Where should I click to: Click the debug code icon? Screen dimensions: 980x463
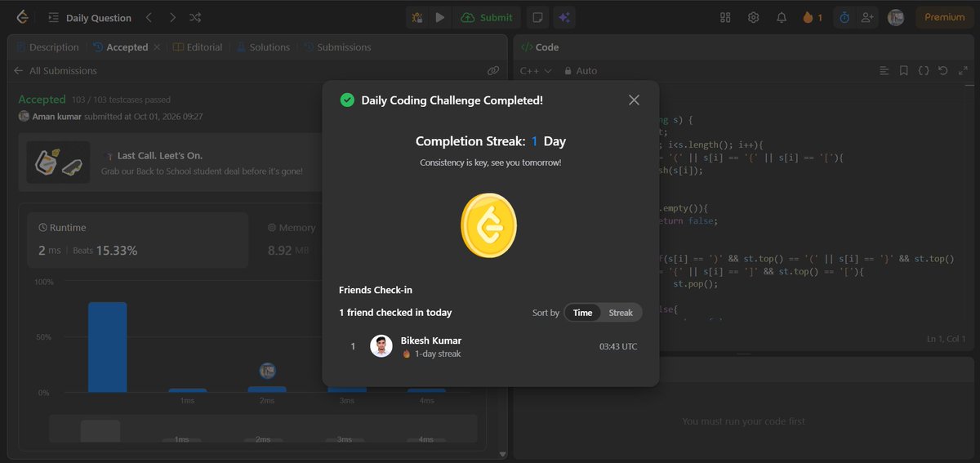pos(417,17)
